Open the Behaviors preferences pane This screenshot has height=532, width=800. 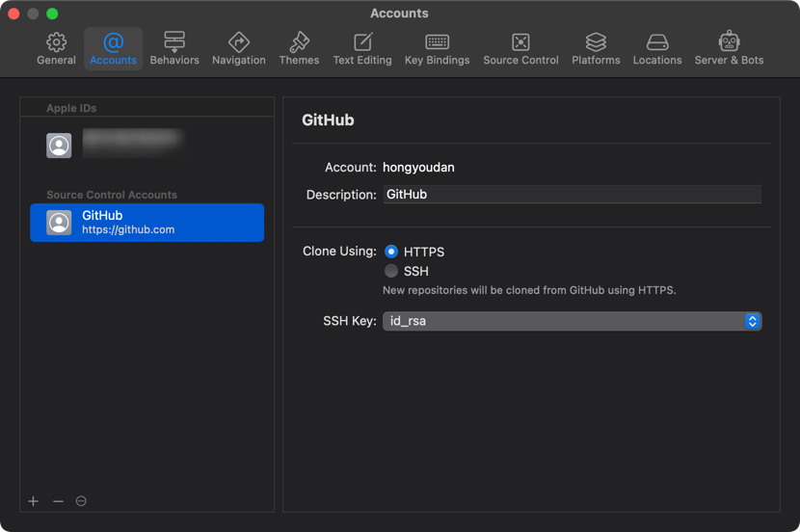[174, 48]
